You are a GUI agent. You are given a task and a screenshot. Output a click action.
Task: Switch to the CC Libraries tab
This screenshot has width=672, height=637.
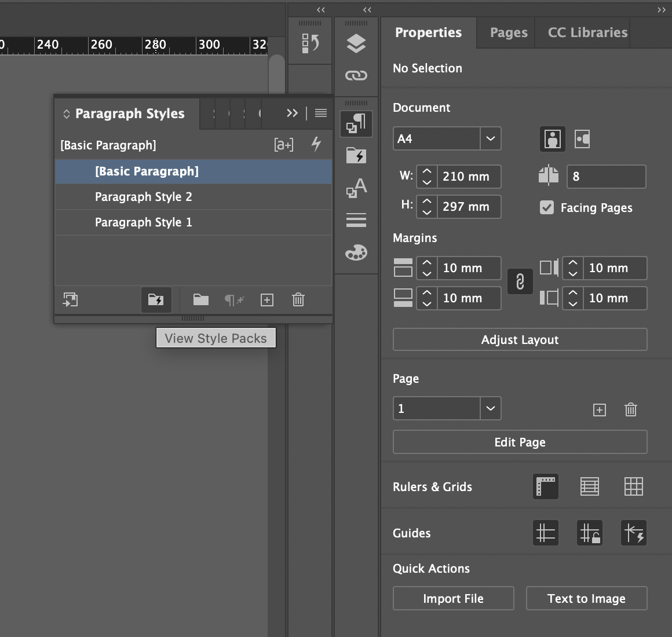click(587, 32)
